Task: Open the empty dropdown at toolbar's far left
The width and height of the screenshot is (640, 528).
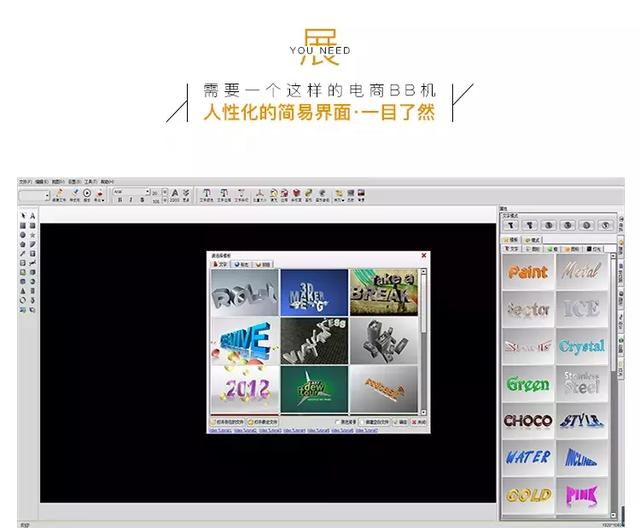Action: (34, 196)
